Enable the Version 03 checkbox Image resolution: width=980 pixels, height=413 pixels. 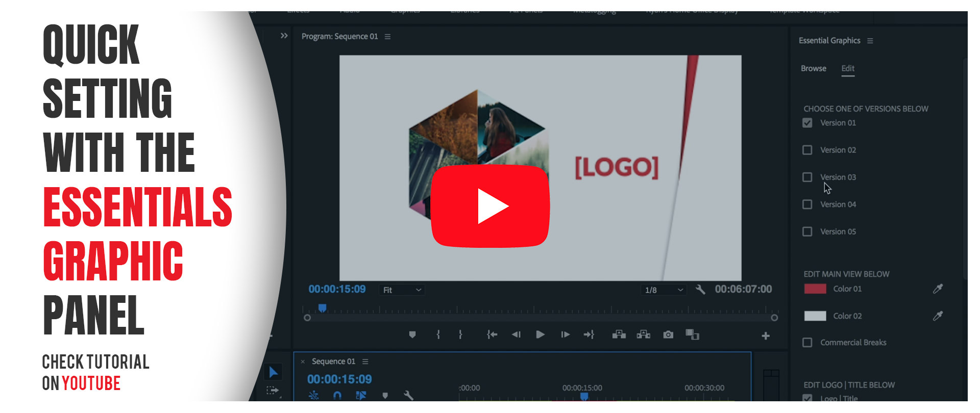[807, 177]
